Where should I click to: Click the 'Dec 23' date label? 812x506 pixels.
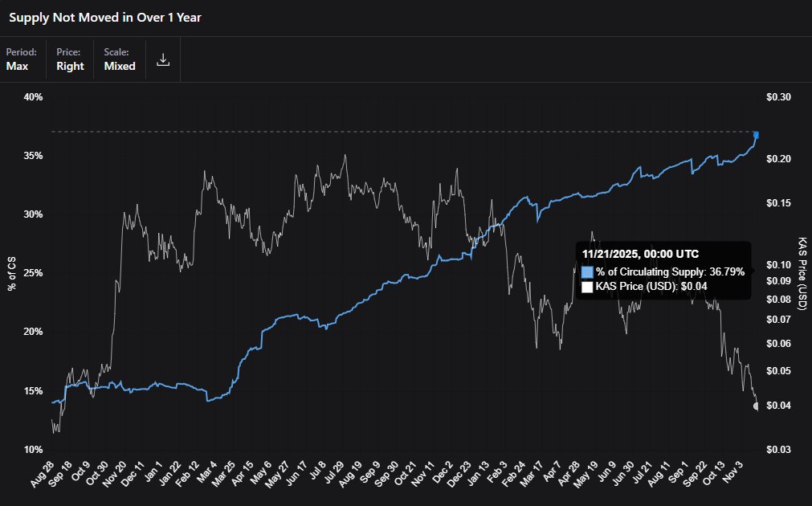tap(459, 473)
